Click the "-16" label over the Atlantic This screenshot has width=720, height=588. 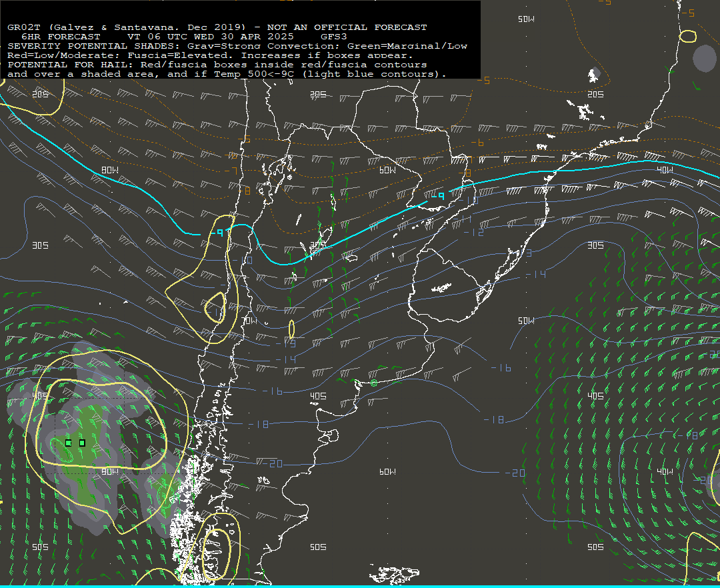pyautogui.click(x=501, y=368)
